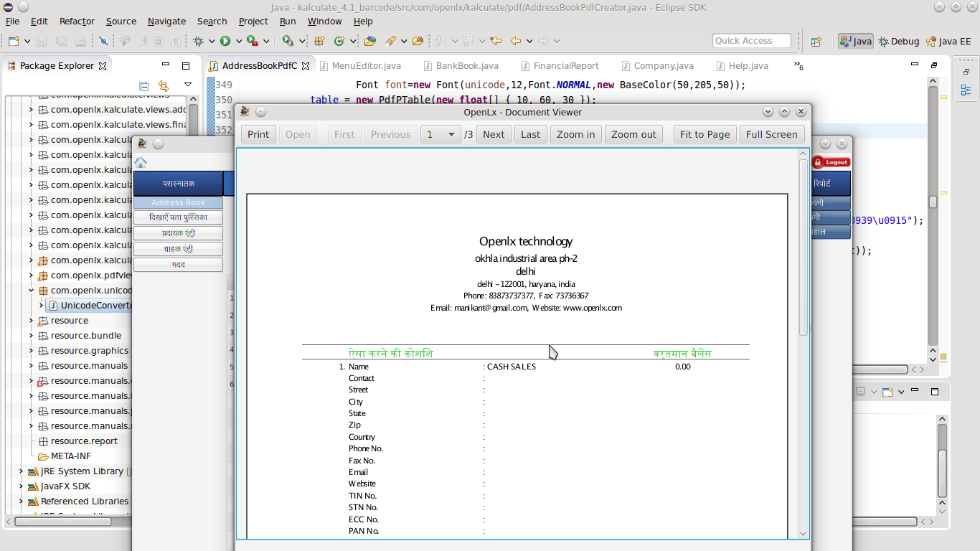The width and height of the screenshot is (980, 551).
Task: Switch to the BankBook.java tab
Action: click(467, 66)
